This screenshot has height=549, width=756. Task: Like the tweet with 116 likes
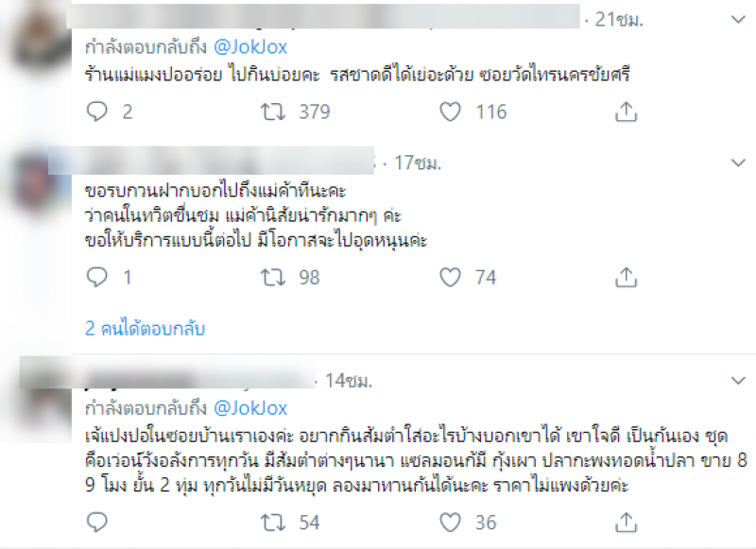coord(449,112)
